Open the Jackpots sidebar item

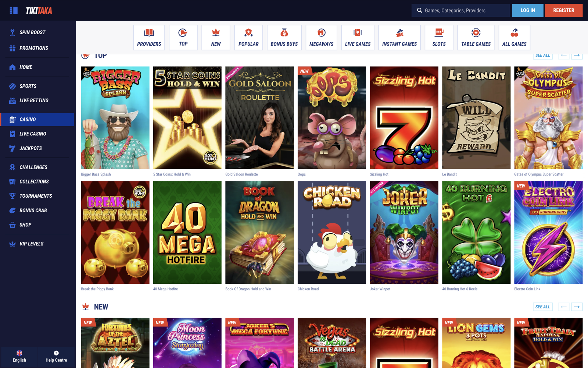point(31,148)
